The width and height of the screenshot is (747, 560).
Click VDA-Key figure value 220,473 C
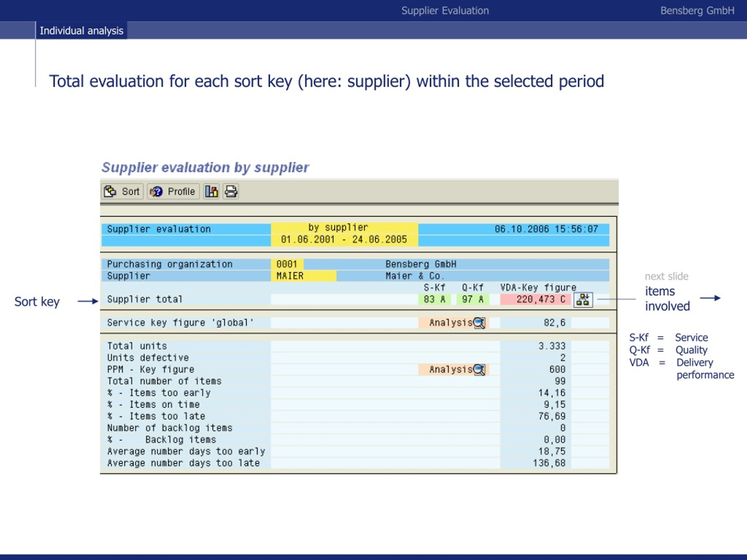[536, 300]
